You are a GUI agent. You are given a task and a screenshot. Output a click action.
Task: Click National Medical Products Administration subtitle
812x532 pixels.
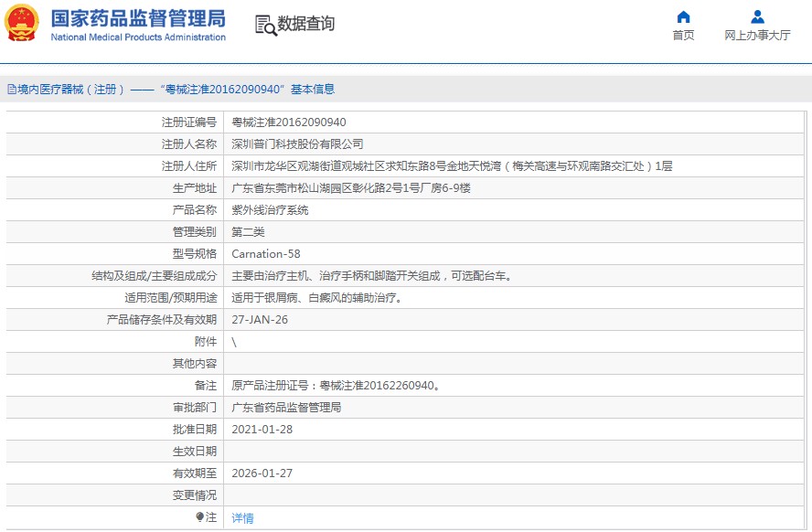pos(138,37)
